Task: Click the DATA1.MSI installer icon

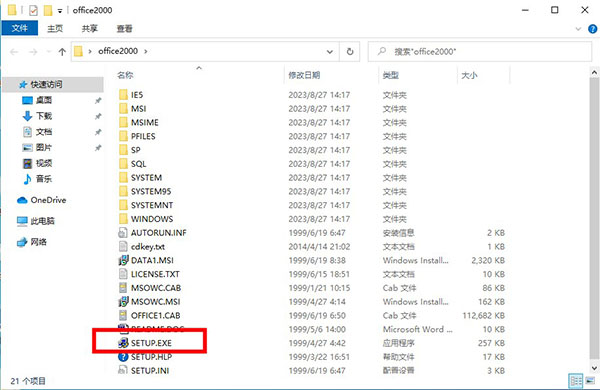Action: (x=123, y=260)
